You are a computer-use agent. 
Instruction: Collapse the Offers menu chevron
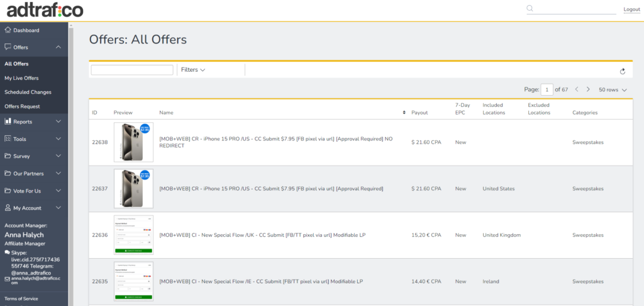(x=58, y=47)
